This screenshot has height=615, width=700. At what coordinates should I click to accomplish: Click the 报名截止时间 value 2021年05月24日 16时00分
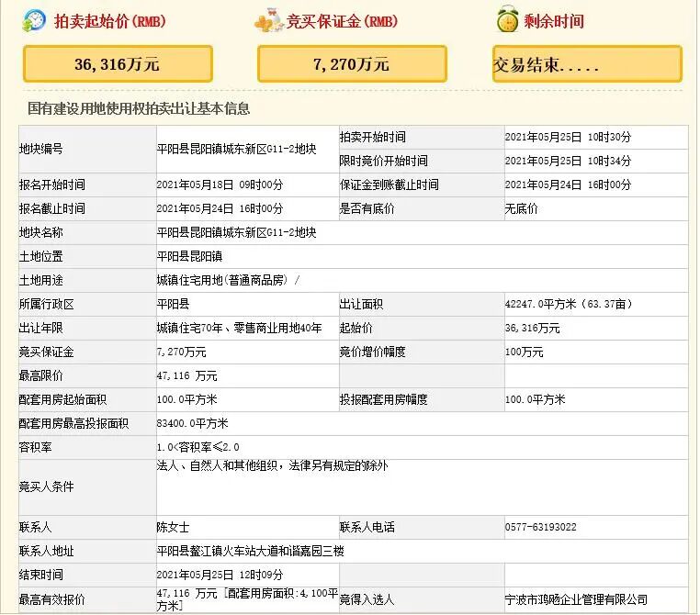(x=220, y=208)
